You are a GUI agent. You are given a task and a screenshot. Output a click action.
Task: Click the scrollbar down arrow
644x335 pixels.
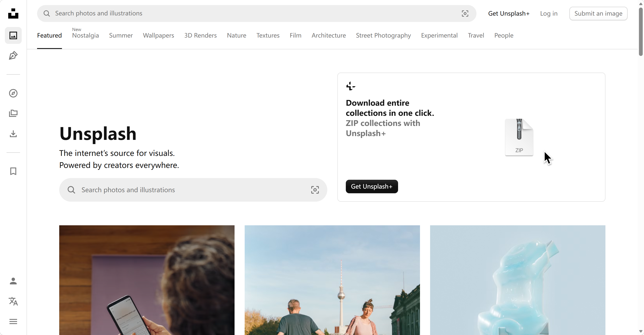tap(641, 331)
